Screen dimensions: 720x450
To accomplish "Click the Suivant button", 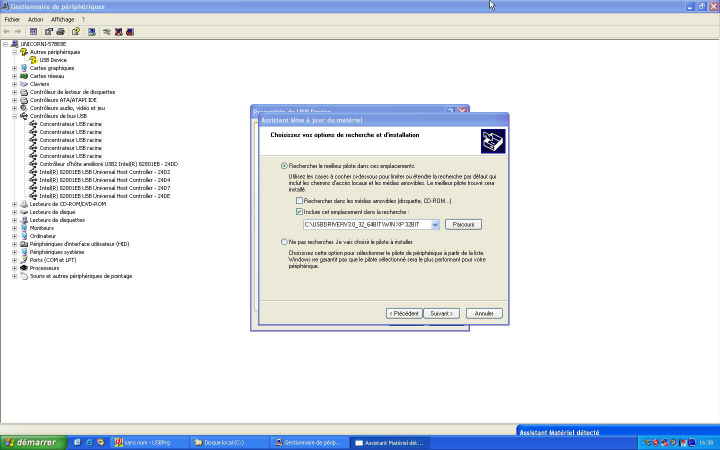I will (441, 313).
